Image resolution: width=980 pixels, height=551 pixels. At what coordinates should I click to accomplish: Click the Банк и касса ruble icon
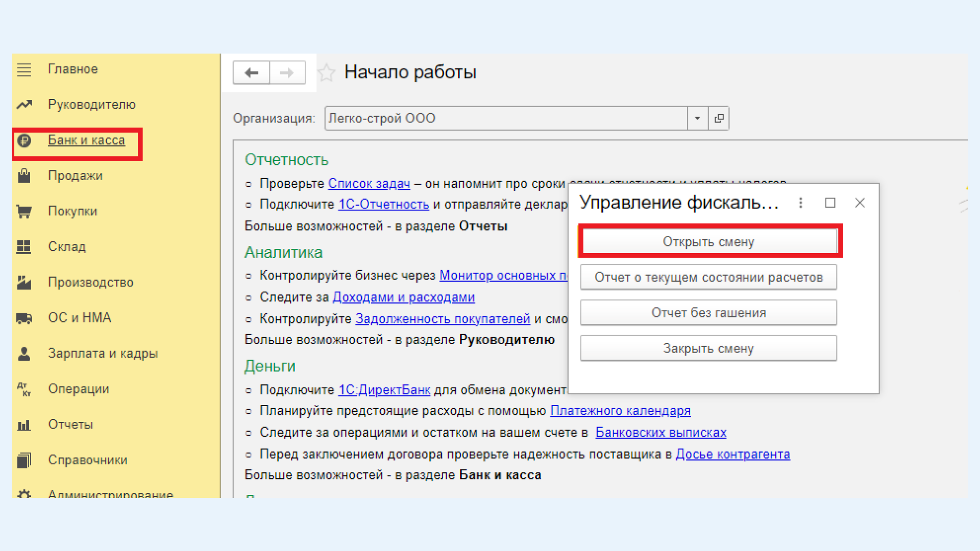pos(24,140)
